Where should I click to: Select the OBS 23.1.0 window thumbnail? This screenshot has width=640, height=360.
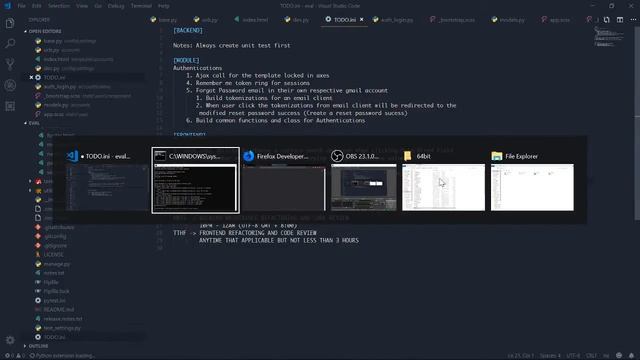(364, 180)
